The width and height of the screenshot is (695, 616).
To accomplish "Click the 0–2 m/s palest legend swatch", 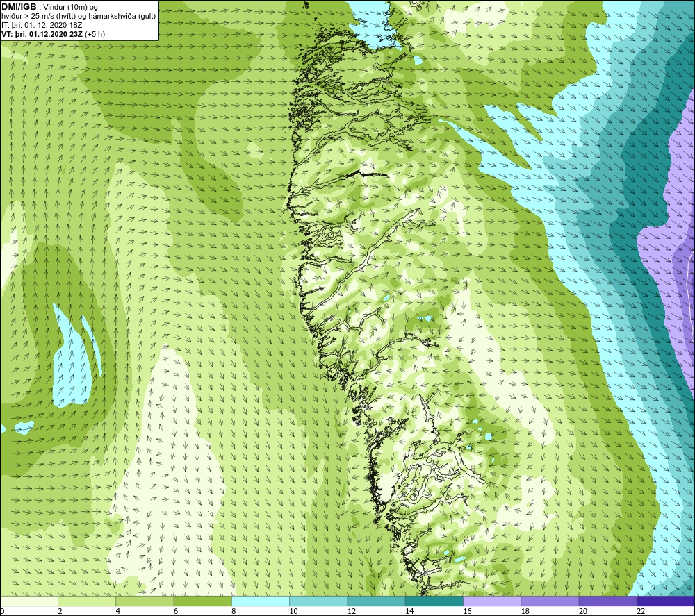I will coord(28,601).
